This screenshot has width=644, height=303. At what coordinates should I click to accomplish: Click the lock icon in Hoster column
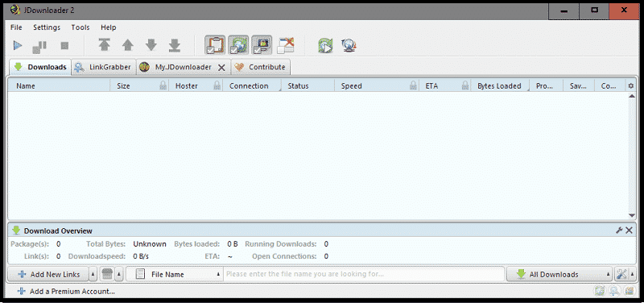click(x=217, y=85)
